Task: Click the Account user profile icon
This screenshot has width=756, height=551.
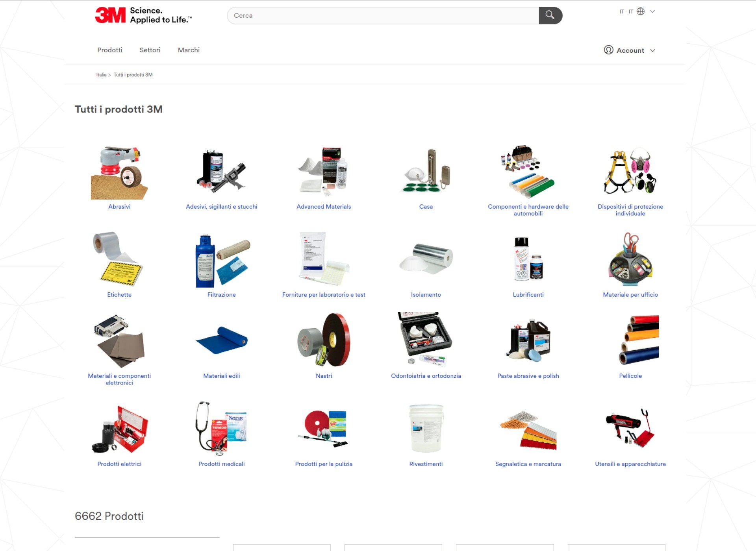Action: [x=608, y=50]
